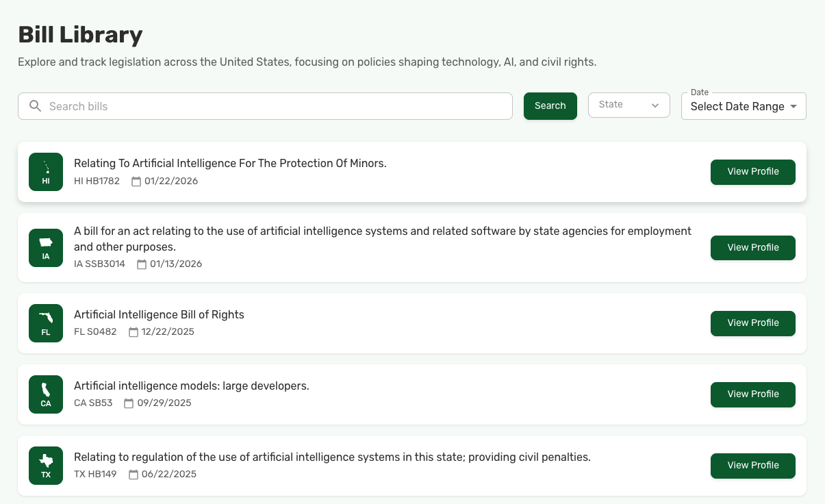Click the calendar icon beside 01/22/2026
825x504 pixels.
(x=136, y=181)
